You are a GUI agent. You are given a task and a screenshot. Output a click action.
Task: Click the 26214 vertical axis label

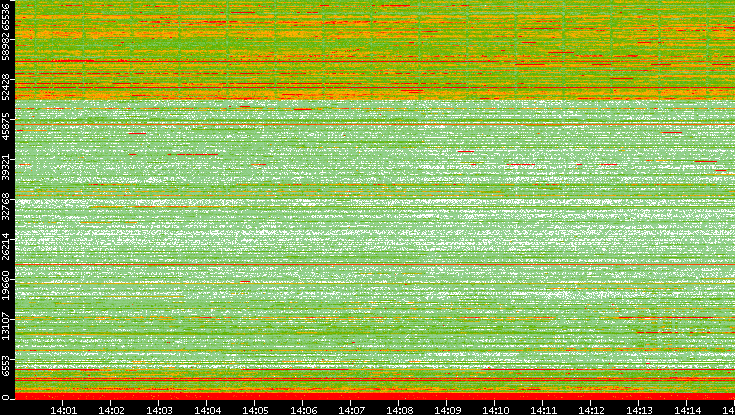click(x=5, y=247)
